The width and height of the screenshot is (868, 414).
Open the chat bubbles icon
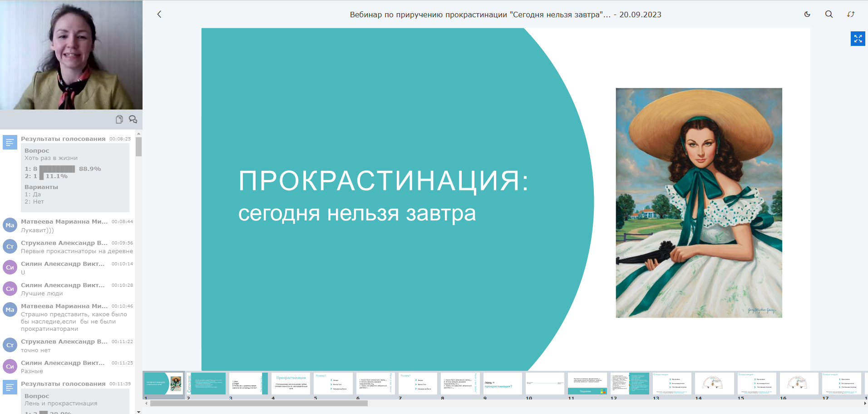(x=133, y=119)
